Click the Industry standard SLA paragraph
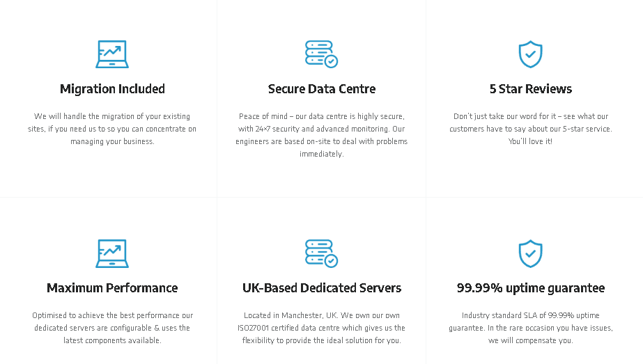643x364 pixels. 531,328
